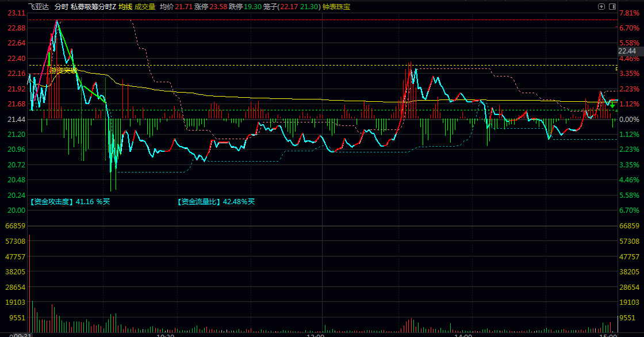Click the 笼子 price range 22.17 value
Viewport: 644px width, 337px height.
click(x=289, y=6)
